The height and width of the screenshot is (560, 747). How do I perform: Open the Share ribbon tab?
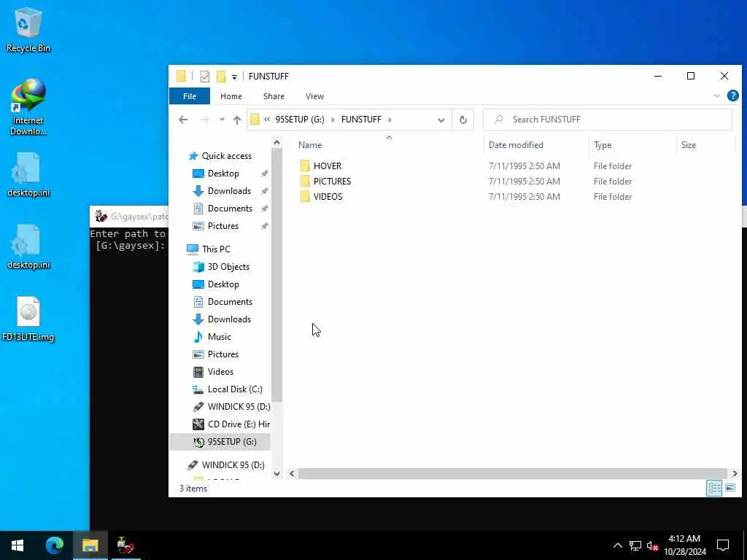[274, 96]
